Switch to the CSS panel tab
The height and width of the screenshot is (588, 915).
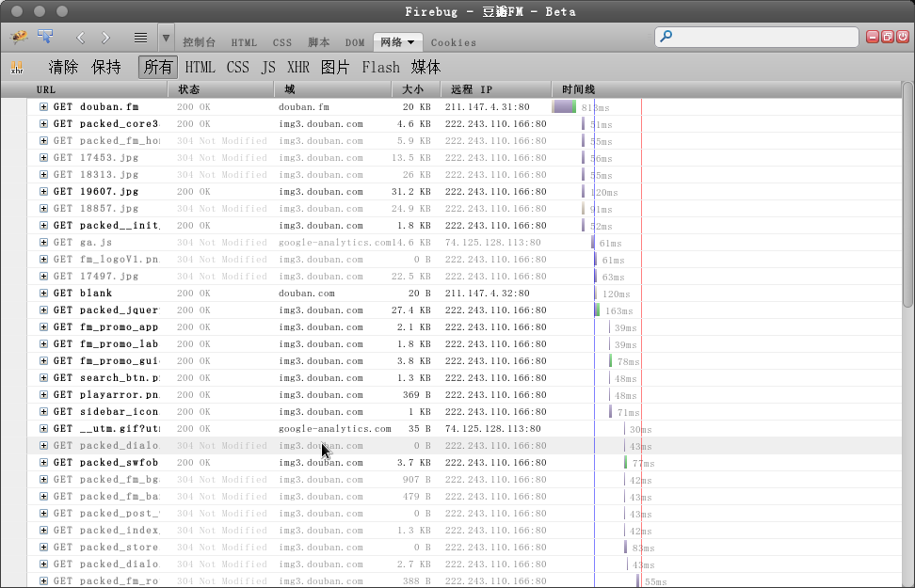point(282,42)
